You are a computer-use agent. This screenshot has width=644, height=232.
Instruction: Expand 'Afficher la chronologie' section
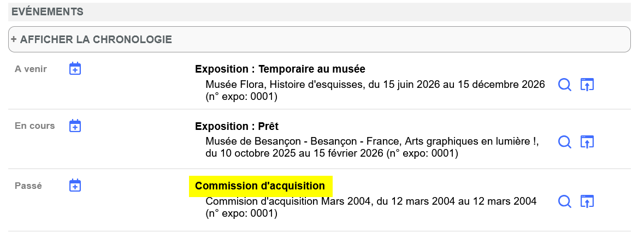pyautogui.click(x=91, y=39)
